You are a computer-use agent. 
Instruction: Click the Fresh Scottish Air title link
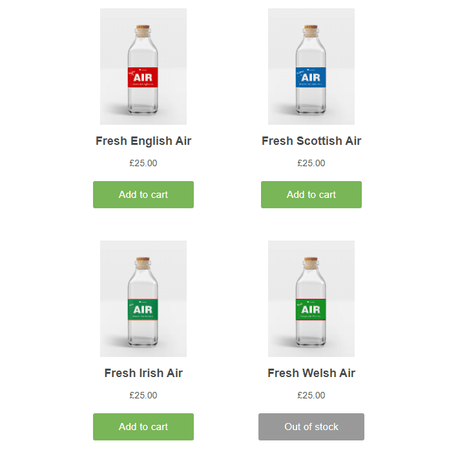point(311,141)
